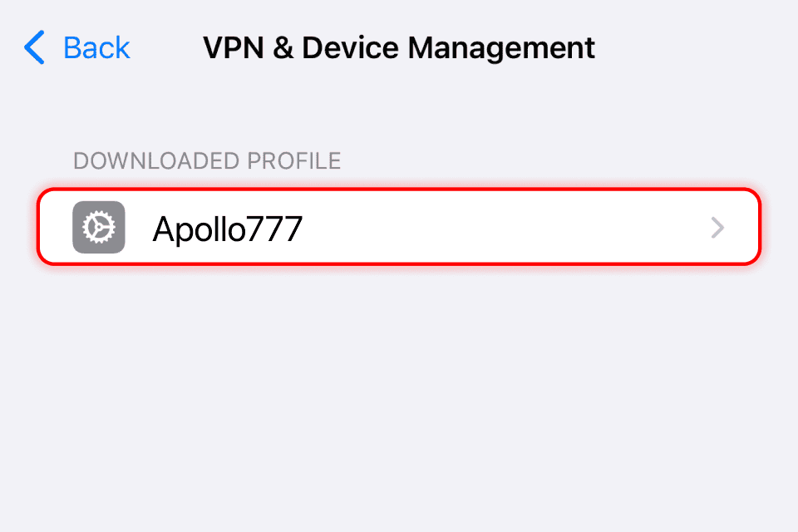798x532 pixels.
Task: Click the gray disclosure chevron icon
Action: [718, 228]
